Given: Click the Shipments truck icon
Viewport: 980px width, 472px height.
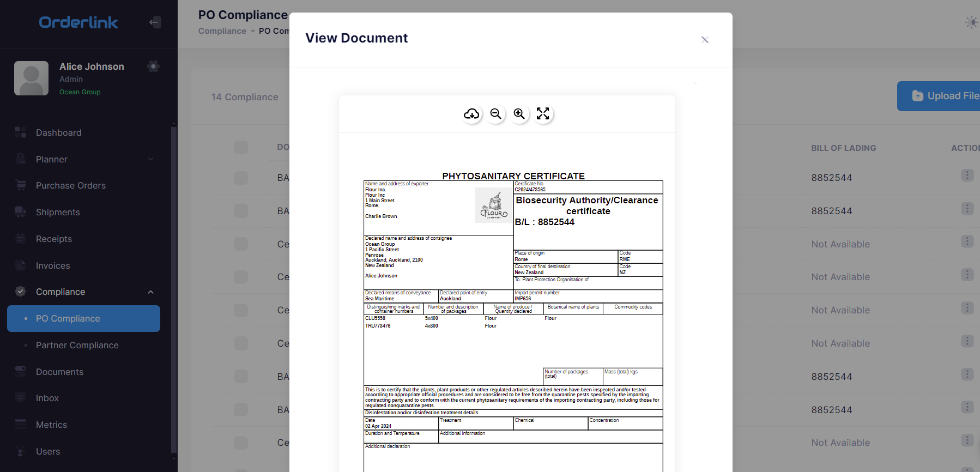Looking at the screenshot, I should (x=21, y=211).
